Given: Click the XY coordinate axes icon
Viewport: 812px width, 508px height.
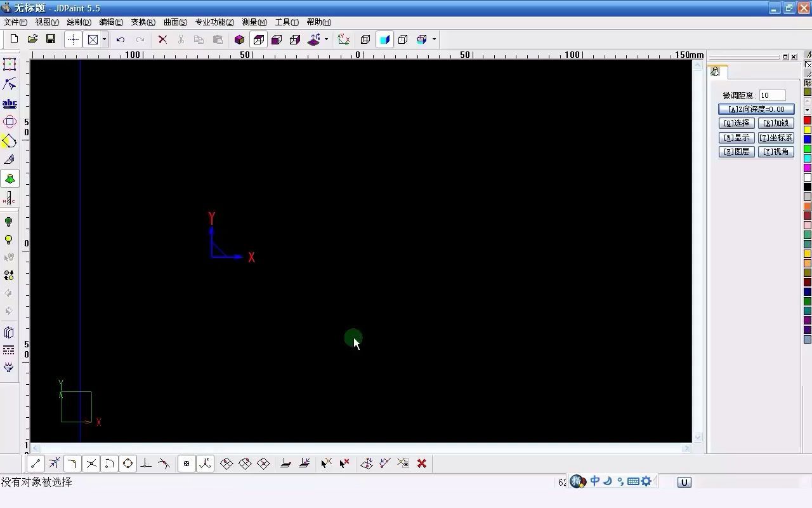Looking at the screenshot, I should [x=343, y=39].
